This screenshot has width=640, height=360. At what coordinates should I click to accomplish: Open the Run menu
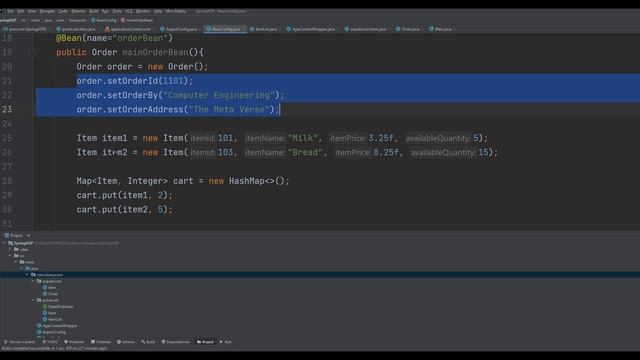click(x=105, y=11)
